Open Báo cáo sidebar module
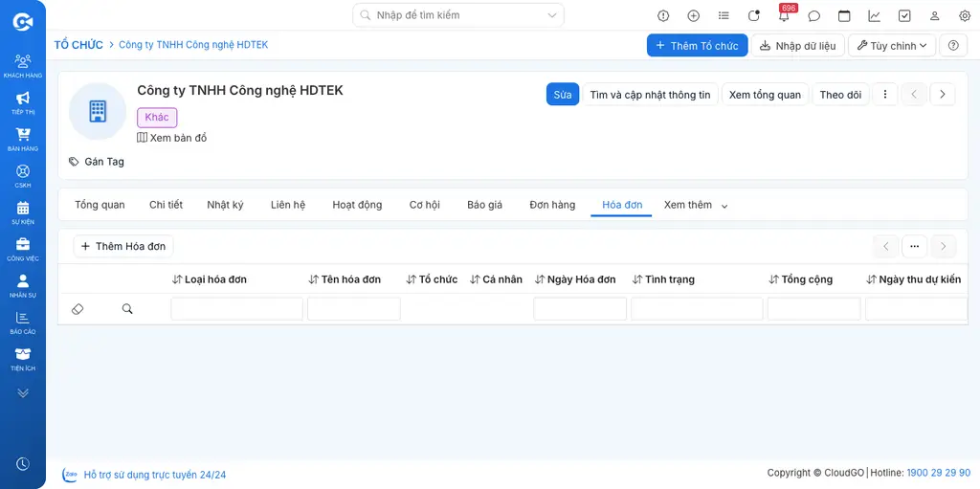 23,322
